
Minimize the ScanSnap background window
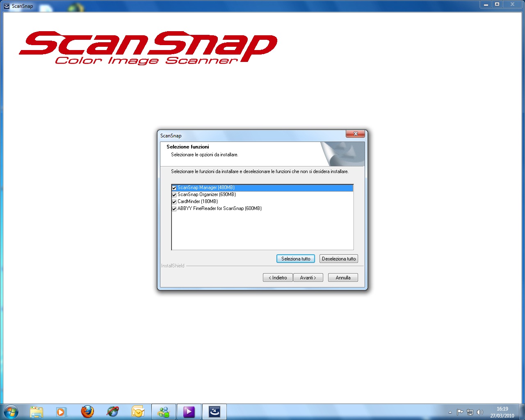coord(486,5)
